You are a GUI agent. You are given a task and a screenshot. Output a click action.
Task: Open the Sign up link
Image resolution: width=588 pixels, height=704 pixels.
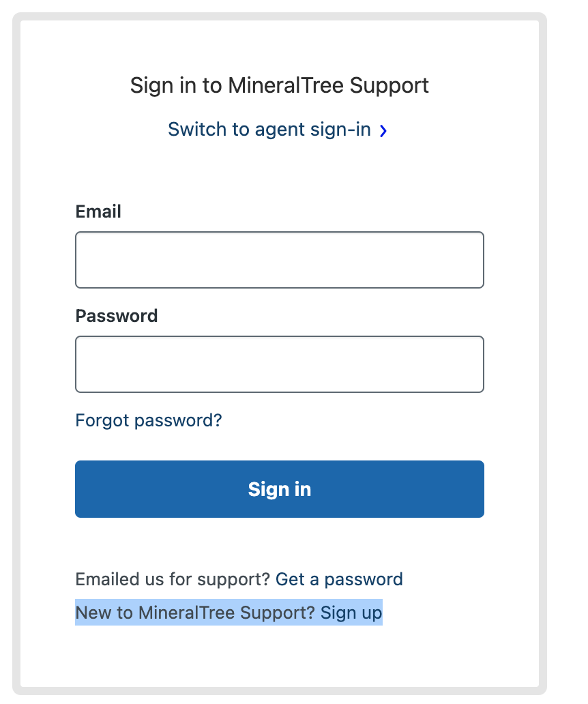pyautogui.click(x=351, y=613)
